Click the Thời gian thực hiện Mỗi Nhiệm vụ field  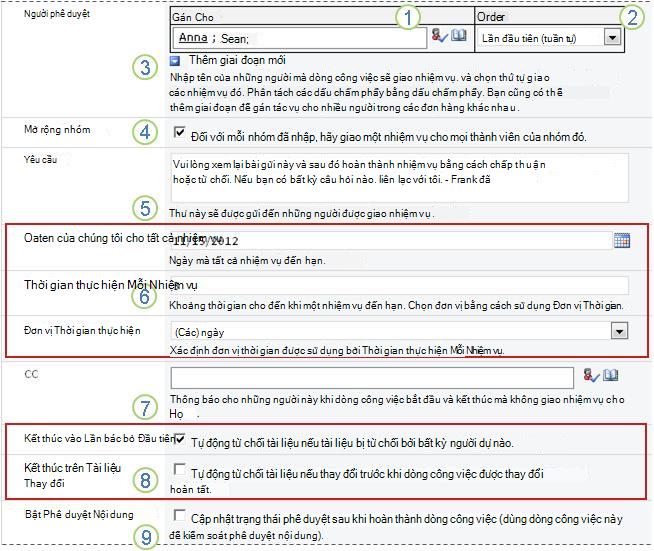(x=399, y=286)
